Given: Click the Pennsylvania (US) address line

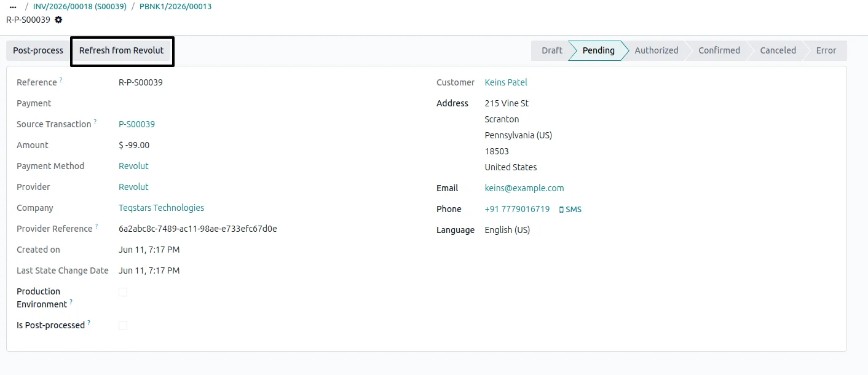Looking at the screenshot, I should tap(518, 135).
